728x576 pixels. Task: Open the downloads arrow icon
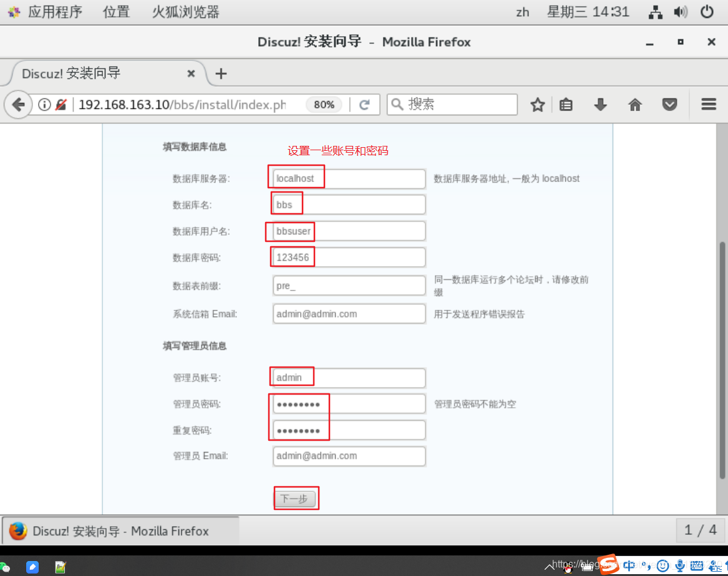pos(600,104)
